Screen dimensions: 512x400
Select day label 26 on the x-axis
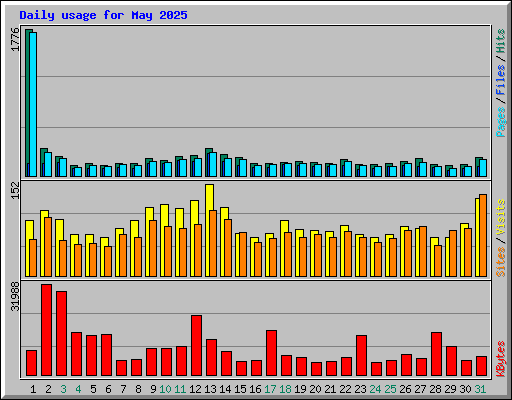[x=405, y=389]
